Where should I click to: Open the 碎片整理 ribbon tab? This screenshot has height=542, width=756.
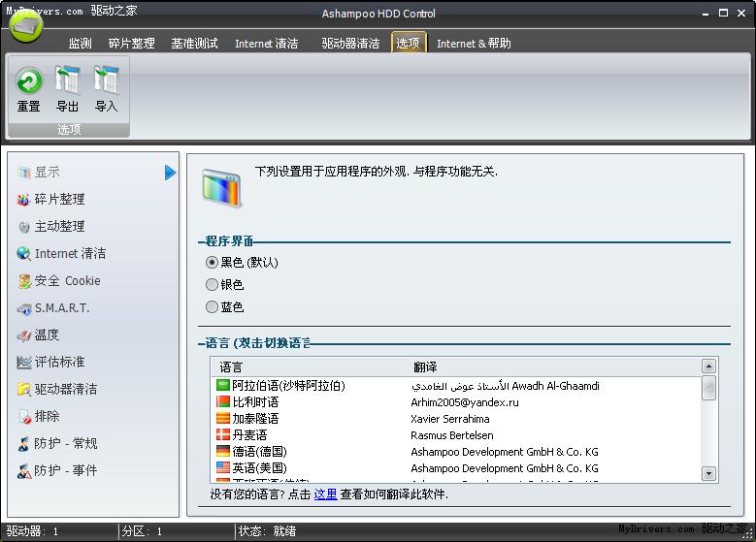click(131, 44)
